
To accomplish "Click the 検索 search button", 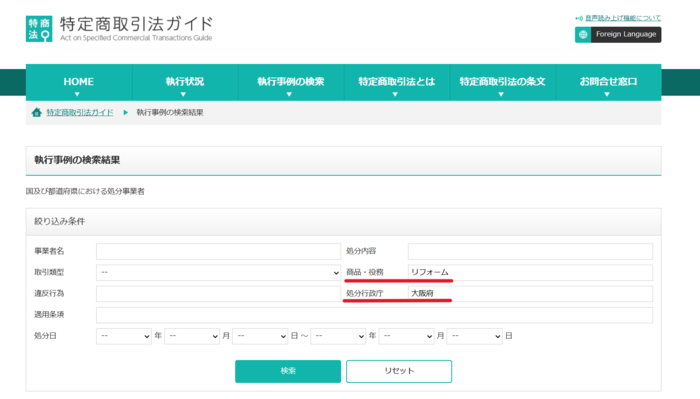I will tap(288, 371).
